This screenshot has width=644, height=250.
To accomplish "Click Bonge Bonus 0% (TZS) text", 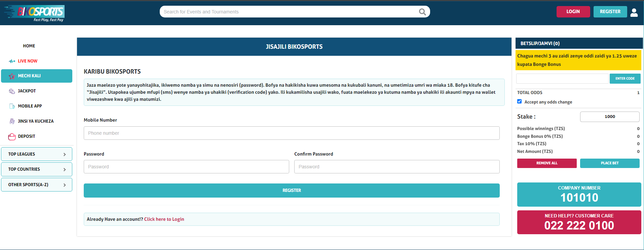I will coord(540,136).
